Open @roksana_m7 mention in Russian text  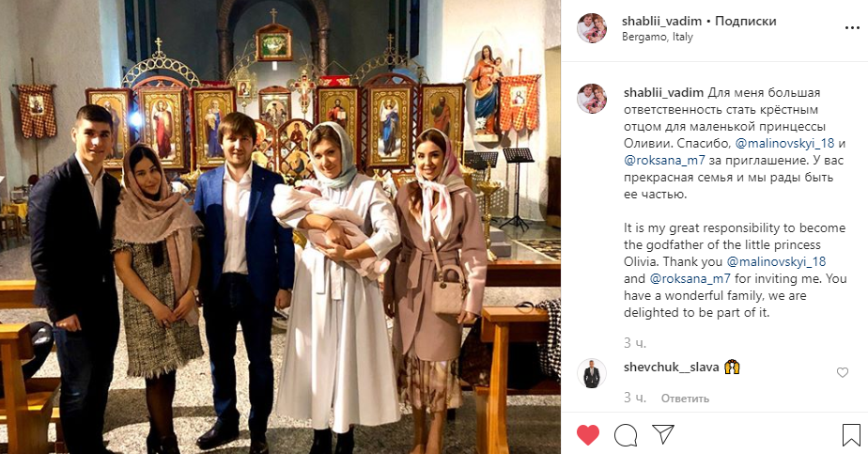(x=664, y=161)
